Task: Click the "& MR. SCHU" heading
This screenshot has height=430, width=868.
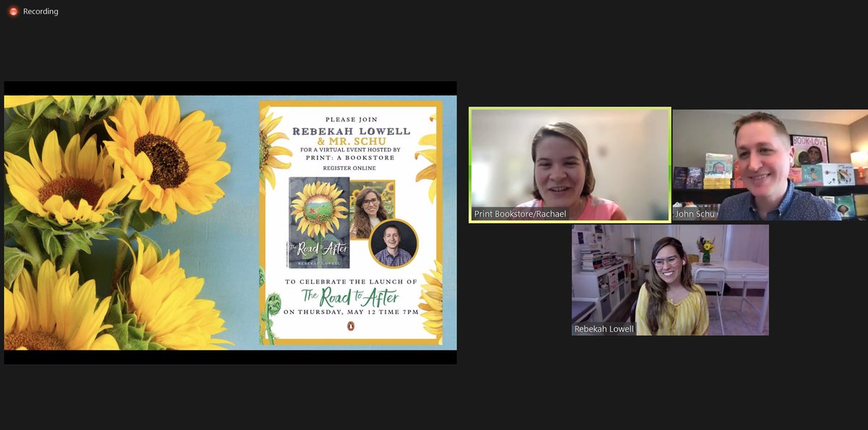Action: click(351, 141)
